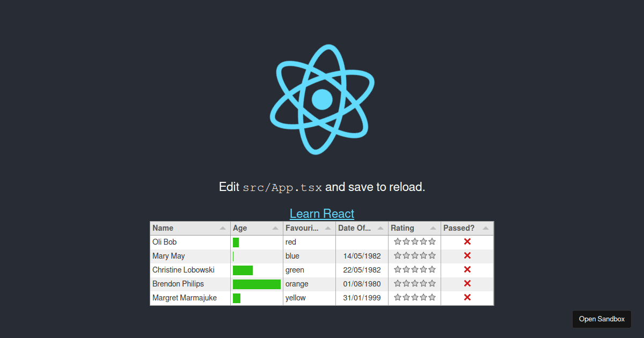Image resolution: width=644 pixels, height=338 pixels.
Task: Click the green favourite colour cell
Action: pyautogui.click(x=309, y=270)
